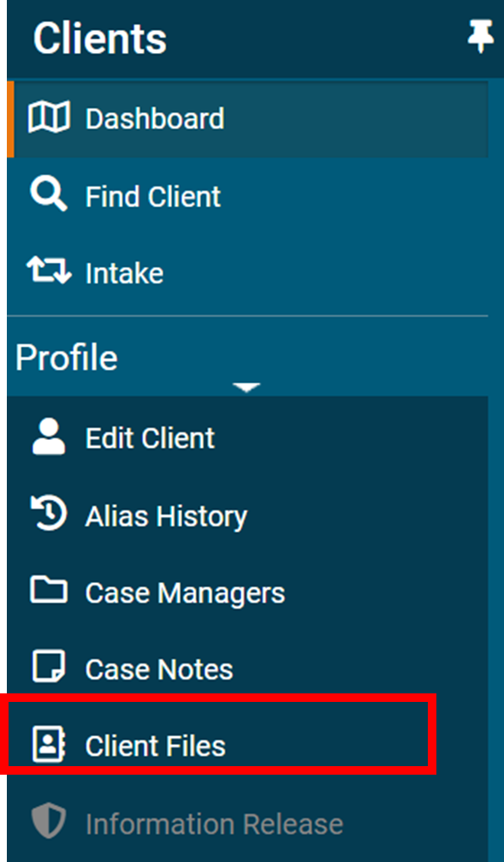Click the Case Notes note icon
The image size is (504, 862).
(x=50, y=669)
